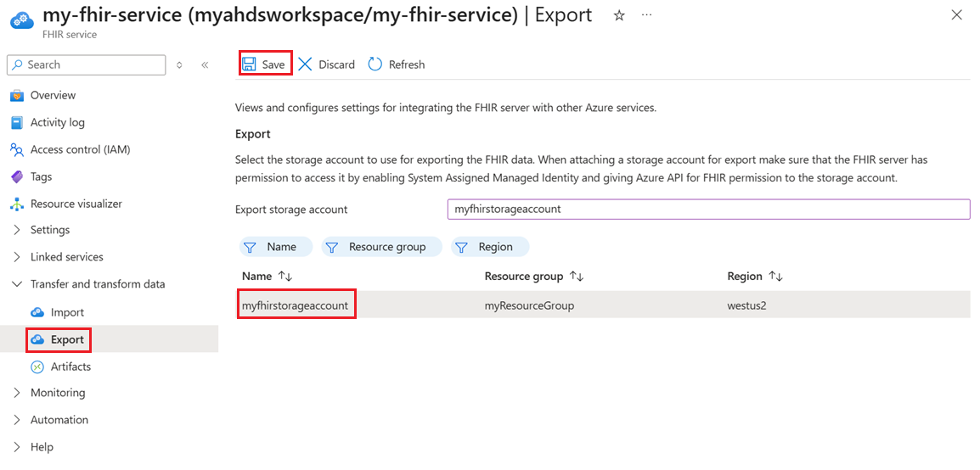Click the Import cloud icon

point(37,312)
